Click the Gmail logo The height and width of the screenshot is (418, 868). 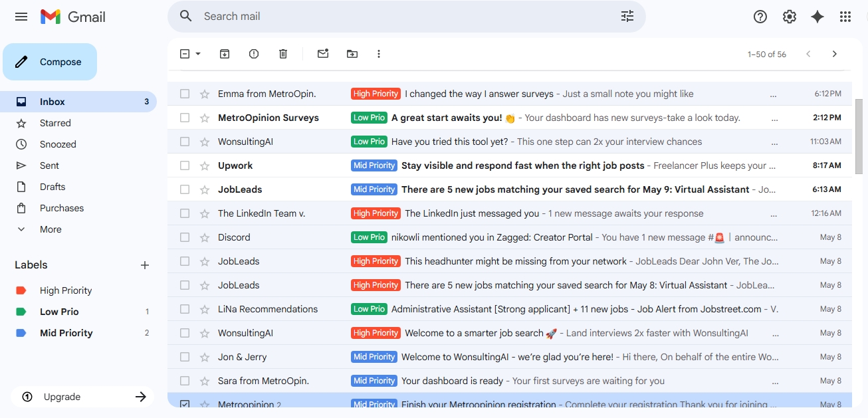click(x=72, y=17)
